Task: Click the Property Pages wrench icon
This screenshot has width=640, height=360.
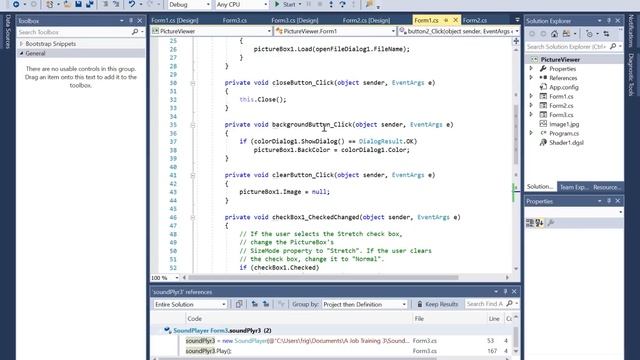Action: (551, 223)
